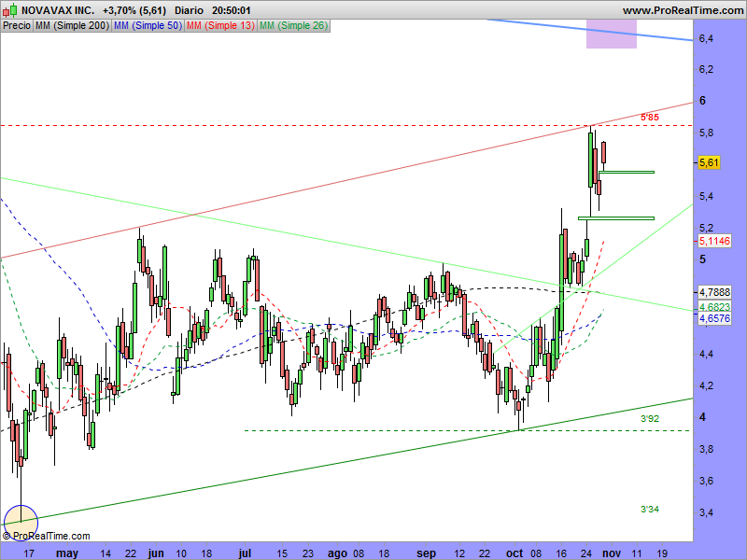Screen dimensions: 747x560
Task: Click the yellow 5,61 current price tag
Action: point(709,162)
